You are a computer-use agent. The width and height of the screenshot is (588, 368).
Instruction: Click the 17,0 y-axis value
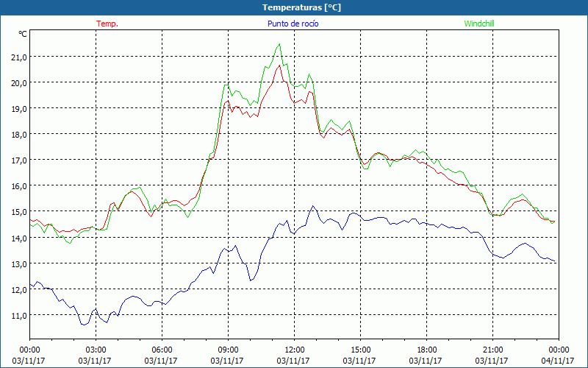20,160
